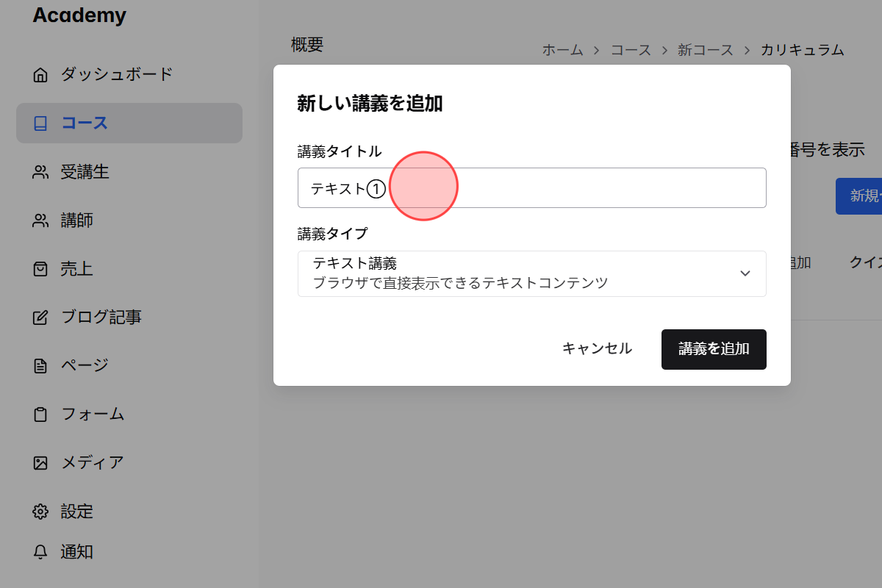
Task: Select the 売上 sales icon
Action: (x=40, y=268)
